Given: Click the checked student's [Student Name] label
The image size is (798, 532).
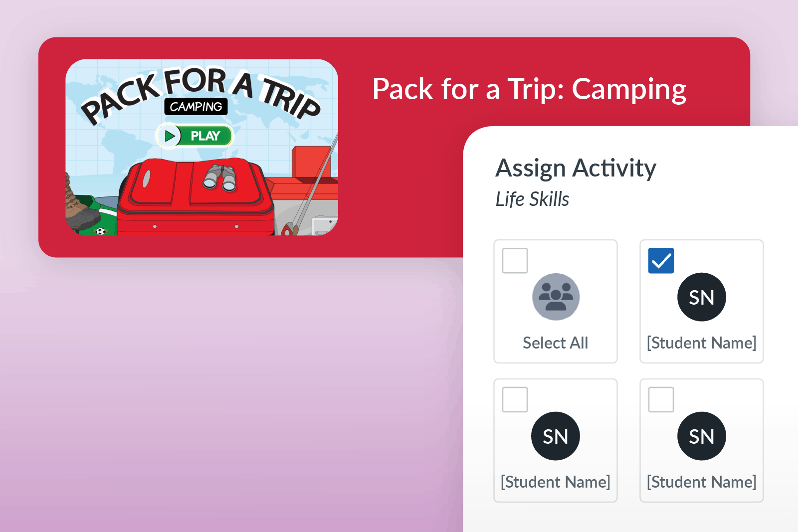Looking at the screenshot, I should click(x=701, y=343).
